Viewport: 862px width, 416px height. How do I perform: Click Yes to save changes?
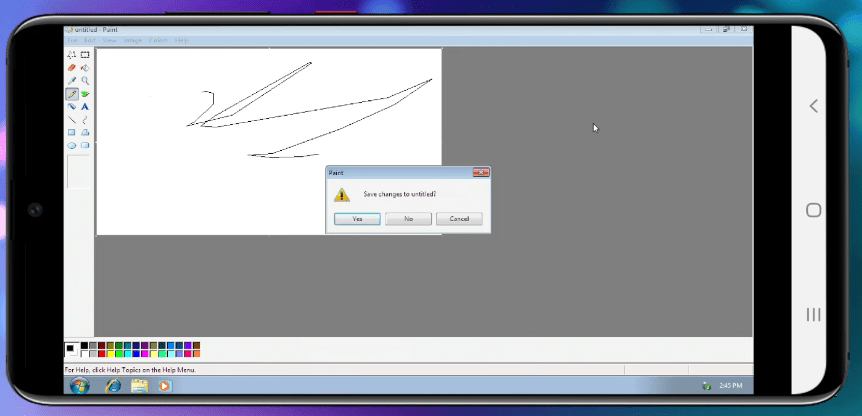[x=357, y=219]
